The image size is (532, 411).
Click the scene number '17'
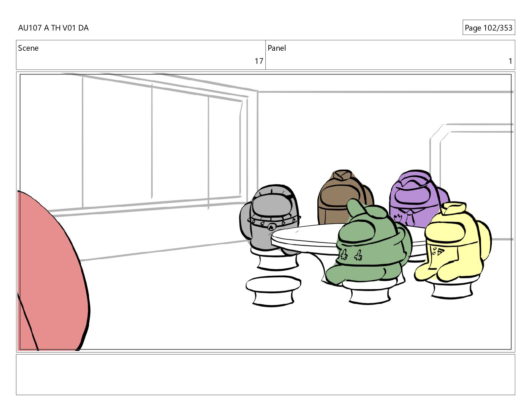259,61
